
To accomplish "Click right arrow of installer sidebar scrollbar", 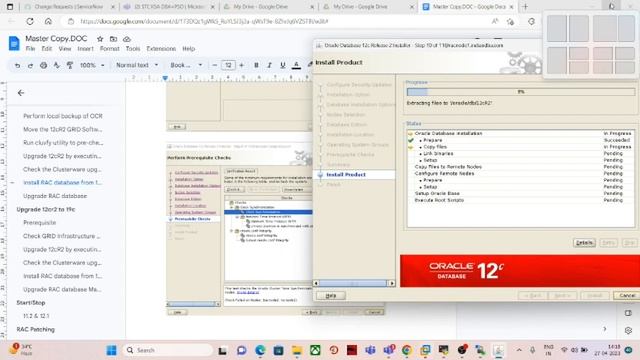I will (x=392, y=283).
